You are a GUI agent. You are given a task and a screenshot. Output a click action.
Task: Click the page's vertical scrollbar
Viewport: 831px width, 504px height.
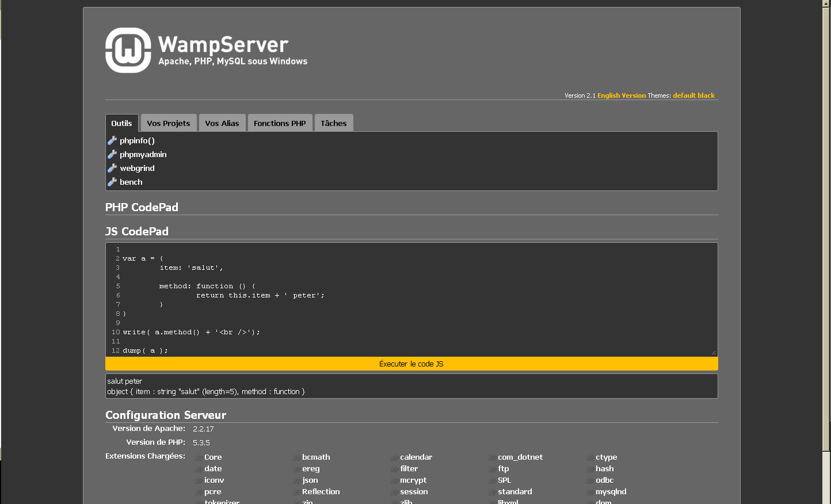[x=826, y=230]
